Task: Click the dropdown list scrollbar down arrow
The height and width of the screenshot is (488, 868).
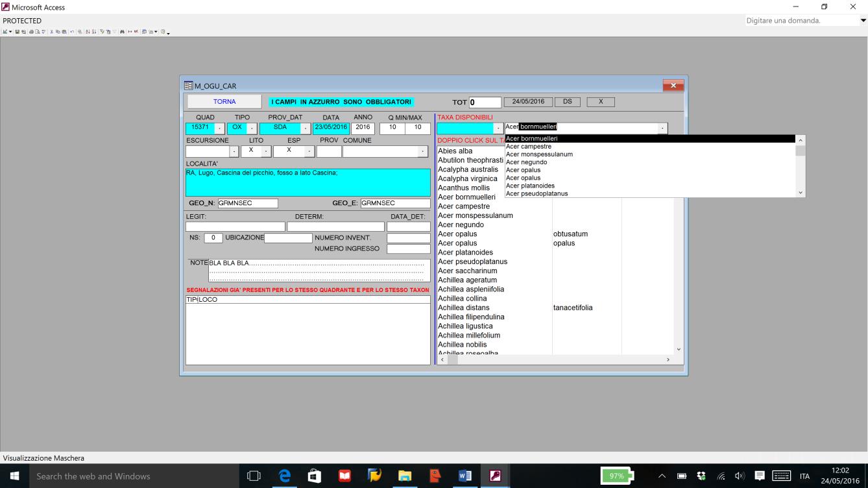Action: point(801,193)
